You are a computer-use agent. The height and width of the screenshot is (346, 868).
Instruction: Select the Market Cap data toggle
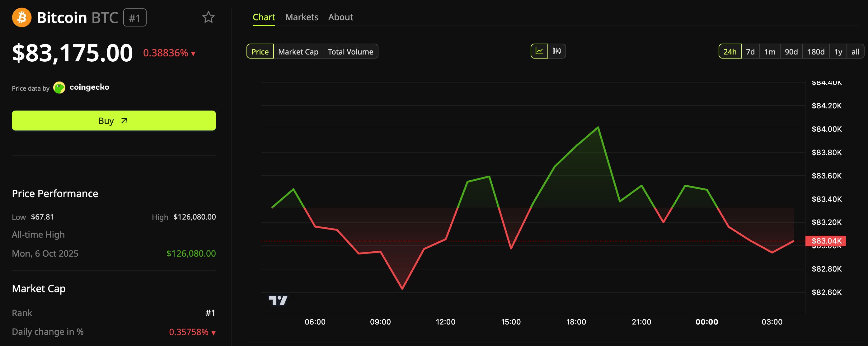298,52
